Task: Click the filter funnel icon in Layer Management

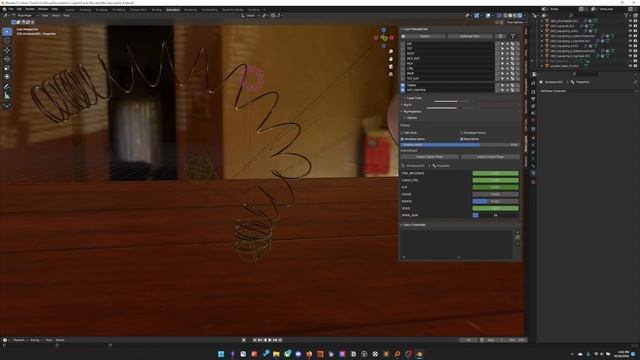Action: click(513, 36)
